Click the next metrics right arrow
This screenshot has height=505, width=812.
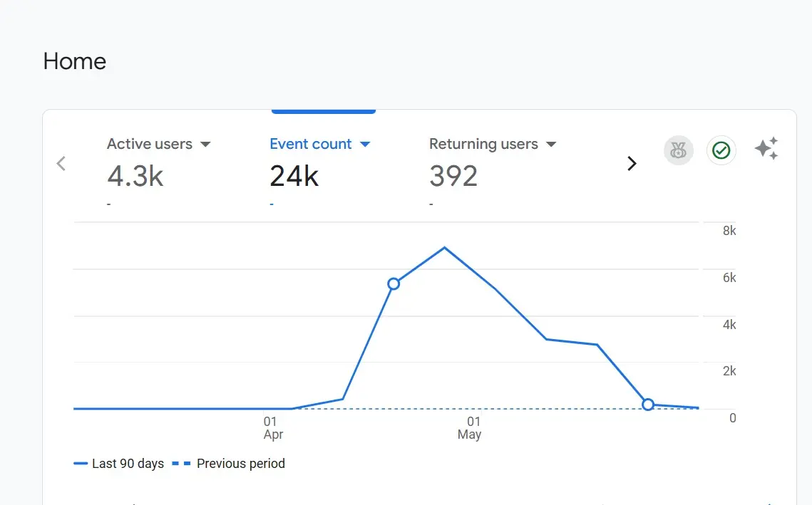(631, 164)
